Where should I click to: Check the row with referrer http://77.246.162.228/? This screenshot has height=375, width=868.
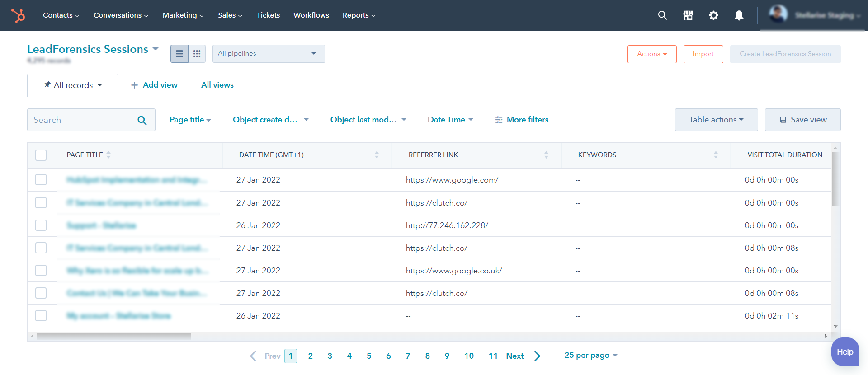click(x=41, y=225)
